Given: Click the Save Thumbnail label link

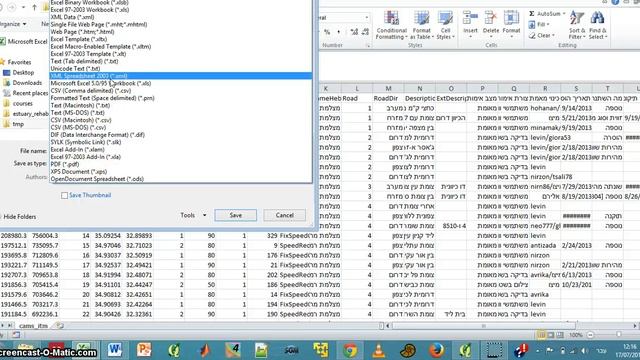Looking at the screenshot, I should tap(90, 196).
